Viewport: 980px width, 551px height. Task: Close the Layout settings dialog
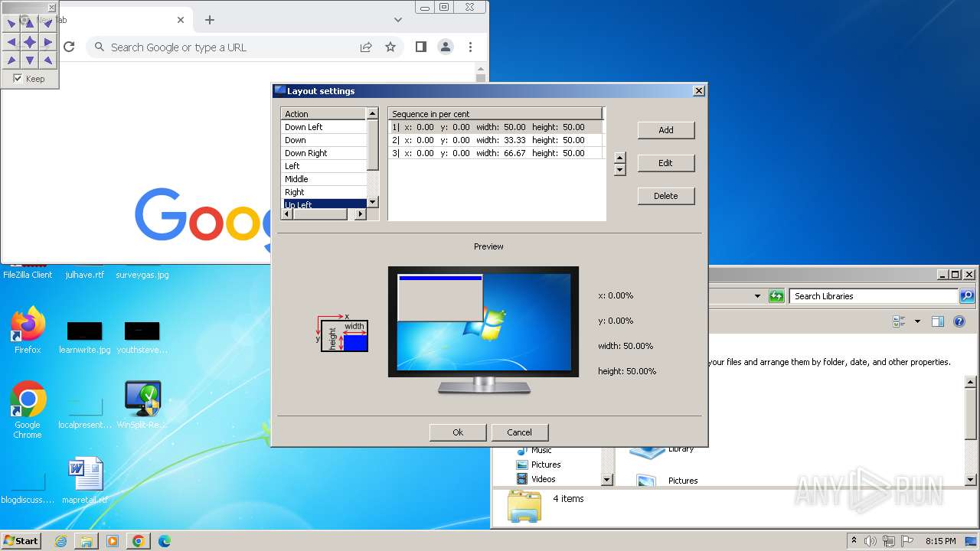pos(698,90)
